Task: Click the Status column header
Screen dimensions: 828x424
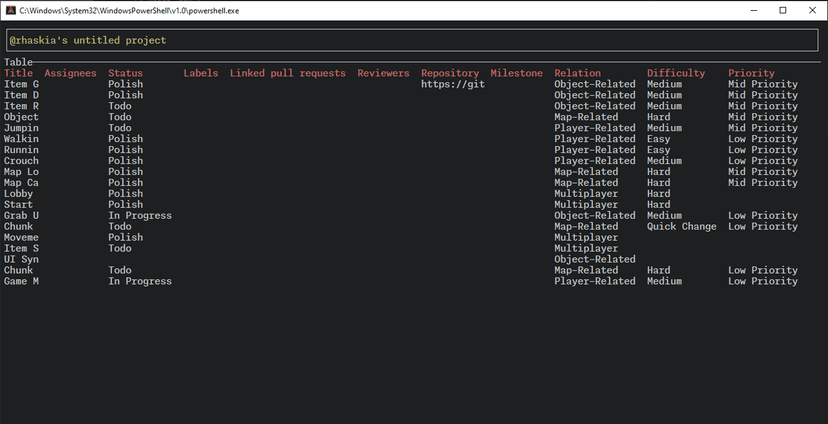Action: point(126,73)
